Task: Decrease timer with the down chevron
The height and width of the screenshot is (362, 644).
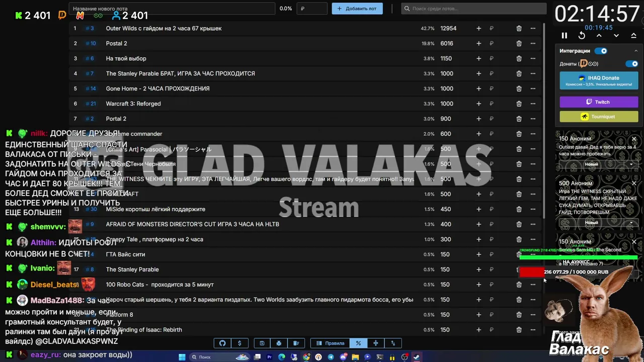Action: point(616,36)
